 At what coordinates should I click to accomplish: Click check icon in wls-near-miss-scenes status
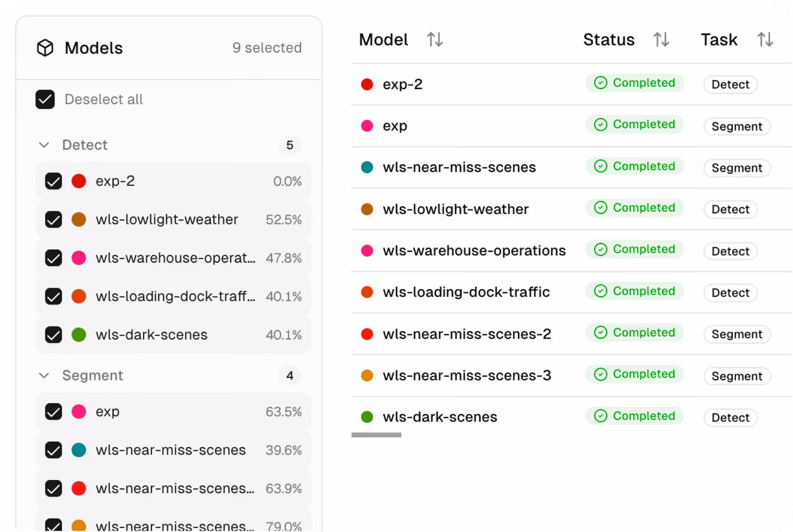601,166
